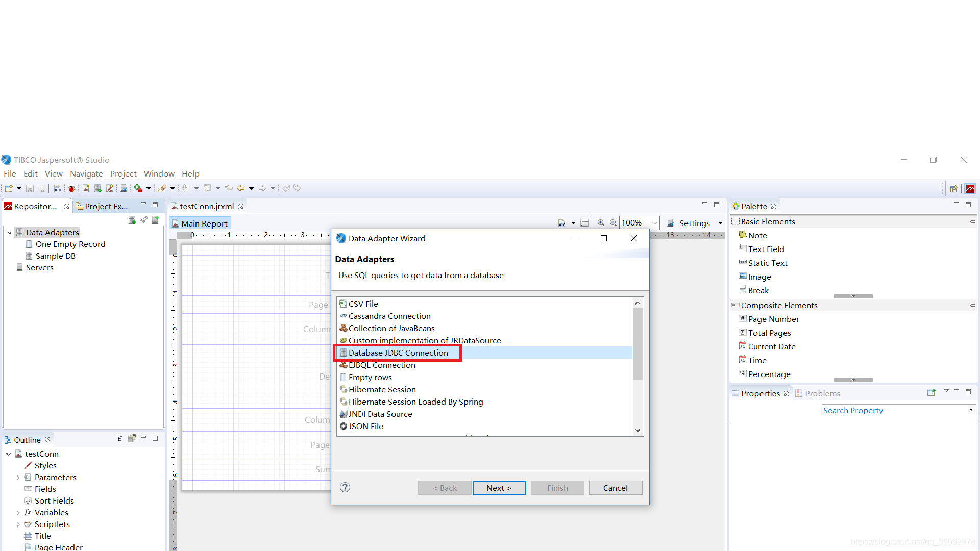This screenshot has width=980, height=551.
Task: Select Cassandra Connection adapter
Action: coord(484,316)
